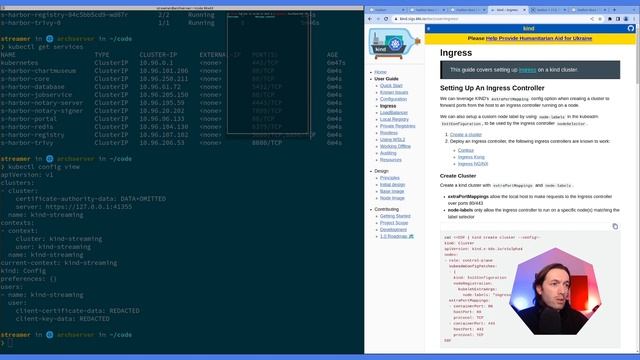
Task: Open the Known Issues sidebar link
Action: [x=394, y=93]
